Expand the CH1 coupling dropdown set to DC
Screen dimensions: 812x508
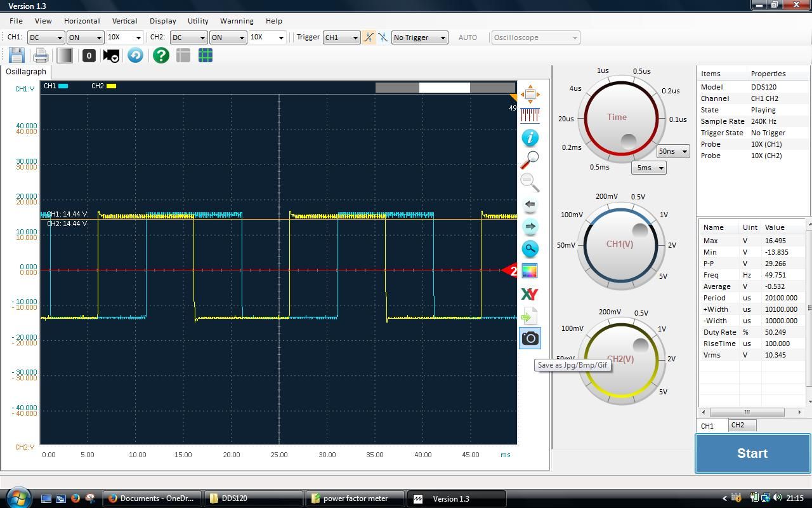pos(46,37)
